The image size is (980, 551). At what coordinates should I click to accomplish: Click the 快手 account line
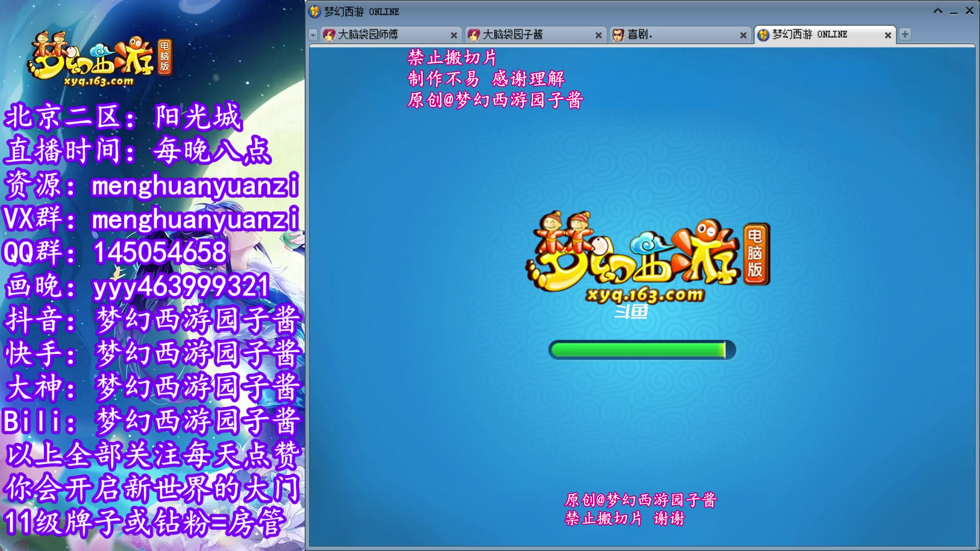(x=153, y=354)
